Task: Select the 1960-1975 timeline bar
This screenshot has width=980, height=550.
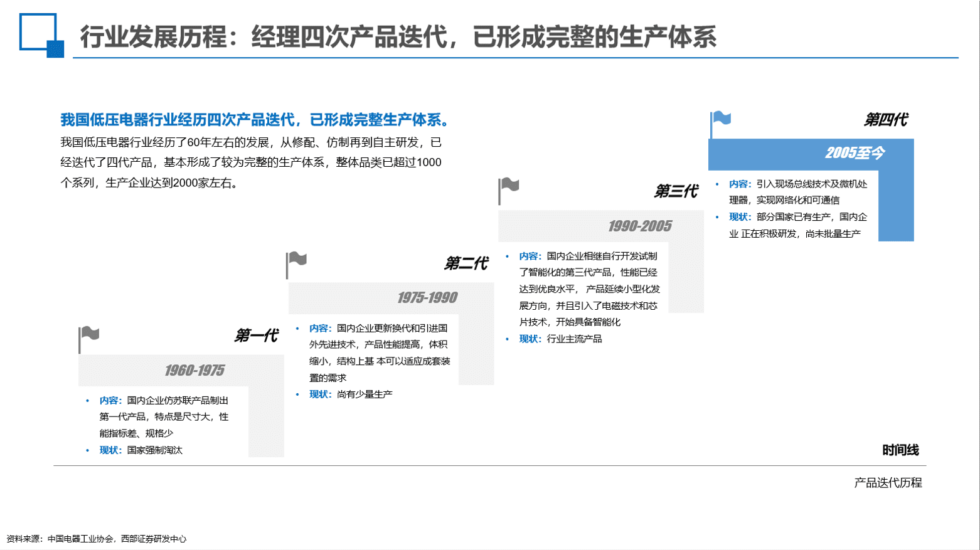Action: [x=181, y=371]
